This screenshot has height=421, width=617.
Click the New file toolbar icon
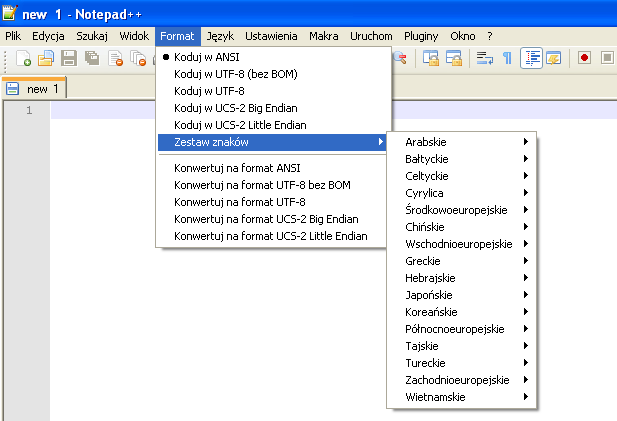(23, 58)
